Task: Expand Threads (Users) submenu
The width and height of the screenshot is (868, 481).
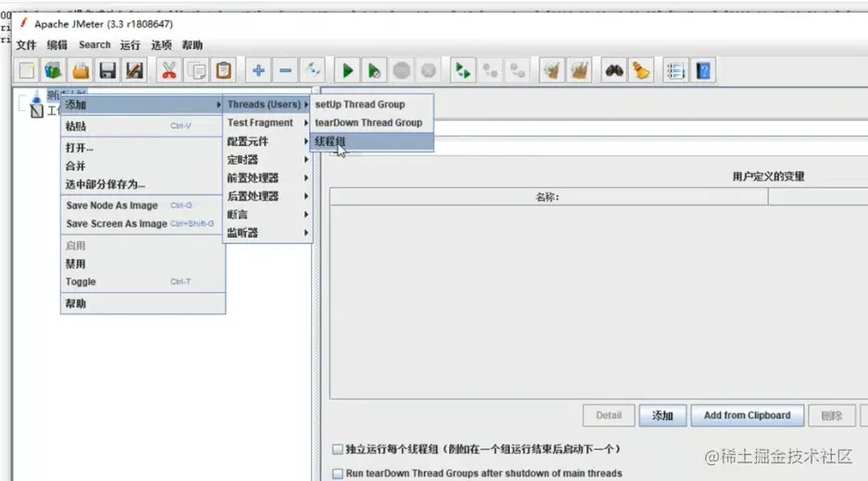Action: (267, 104)
